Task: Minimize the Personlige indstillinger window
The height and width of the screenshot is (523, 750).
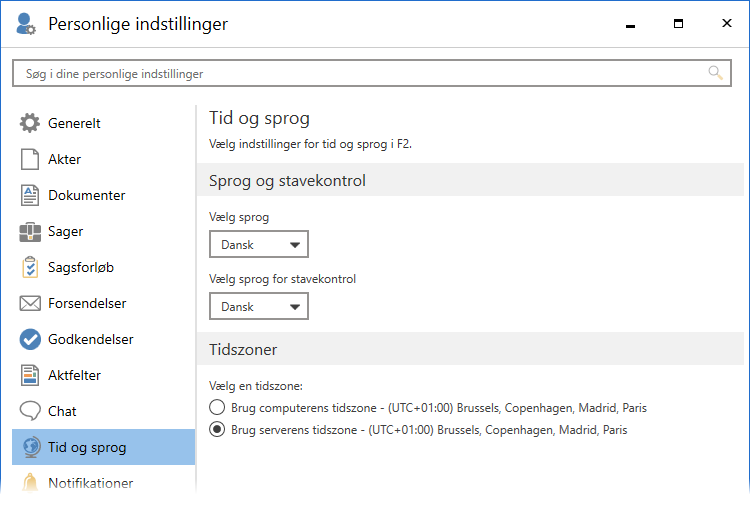Action: coord(630,24)
